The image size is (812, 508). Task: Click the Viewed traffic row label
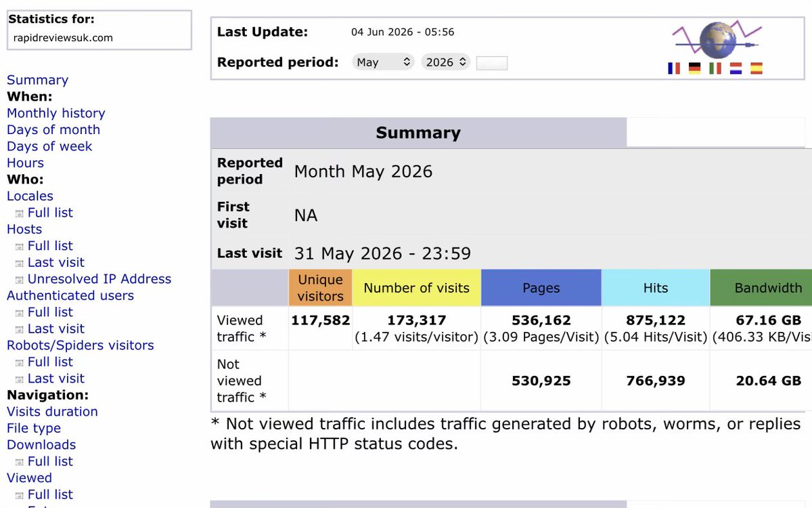pos(242,329)
